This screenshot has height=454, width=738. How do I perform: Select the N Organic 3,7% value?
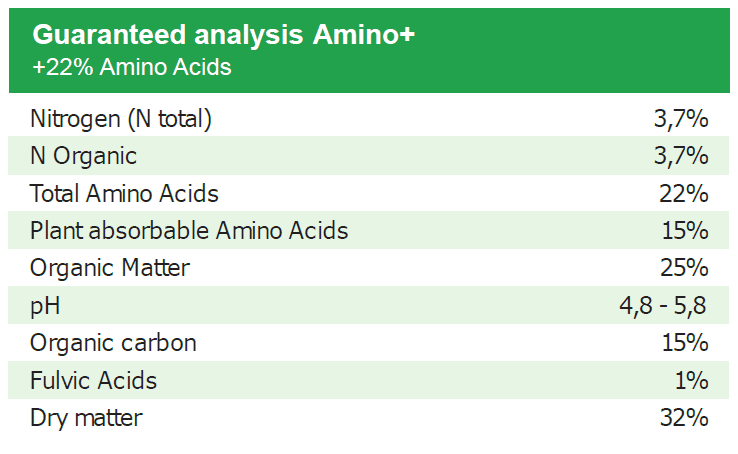pos(681,156)
